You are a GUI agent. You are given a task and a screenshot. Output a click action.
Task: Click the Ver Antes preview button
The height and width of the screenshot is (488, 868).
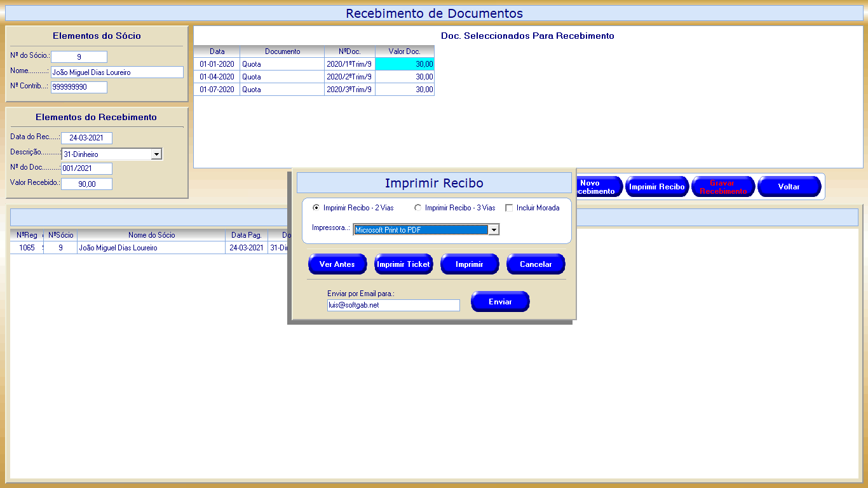pyautogui.click(x=337, y=264)
